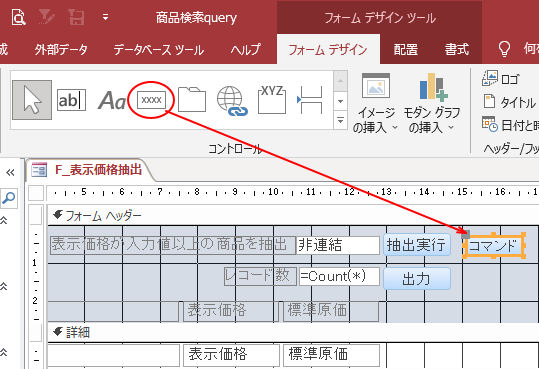This screenshot has width=539, height=369.
Task: Select the new コマンド button control
Action: pos(494,246)
